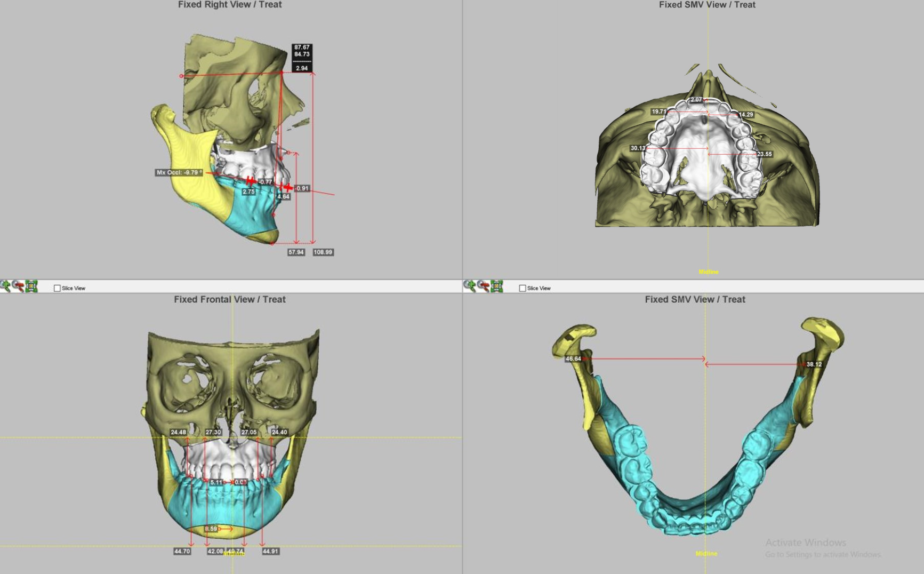Click the 24.48 frontal measurement label
Viewport: 924px width, 574px height.
(179, 432)
